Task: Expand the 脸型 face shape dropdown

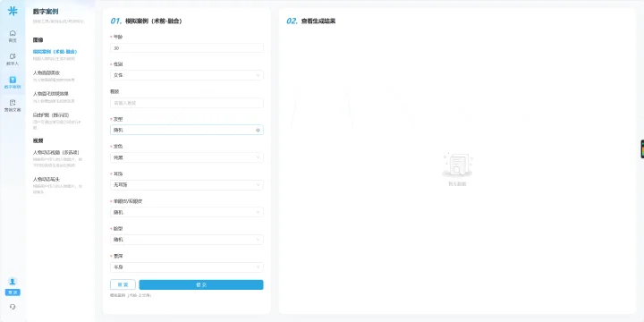Action: (187, 240)
